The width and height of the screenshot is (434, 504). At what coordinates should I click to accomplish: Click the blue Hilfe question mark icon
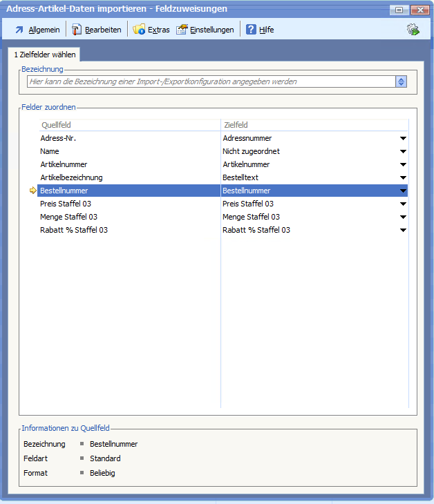pyautogui.click(x=252, y=30)
